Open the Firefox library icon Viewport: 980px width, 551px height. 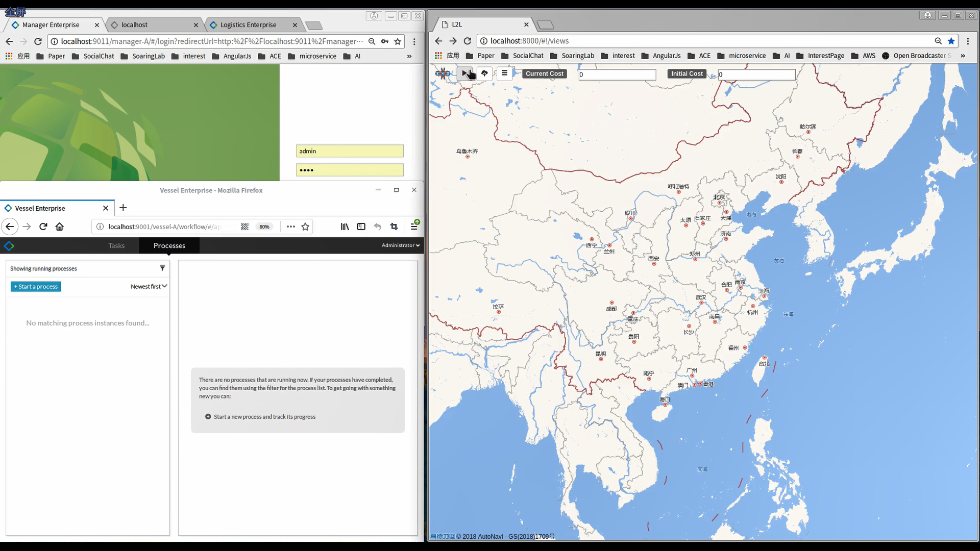[x=345, y=227]
